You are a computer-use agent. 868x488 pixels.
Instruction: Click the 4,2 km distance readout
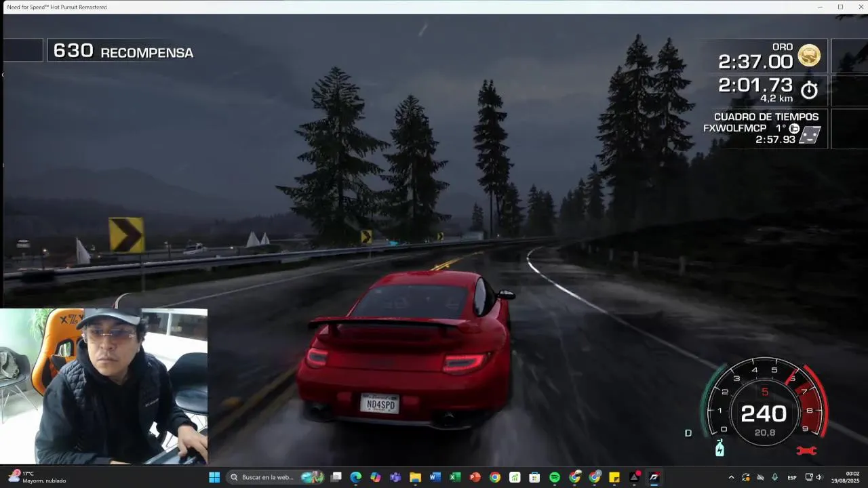776,98
